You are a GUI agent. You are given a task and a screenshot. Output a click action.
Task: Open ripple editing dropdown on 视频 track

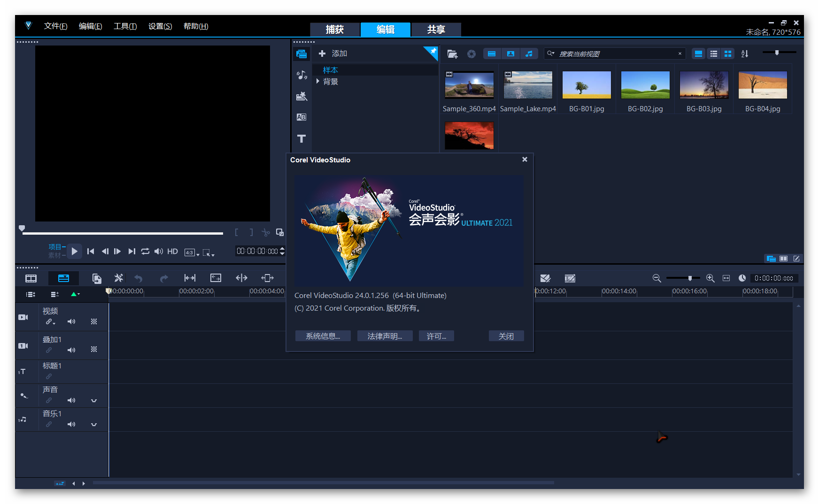[x=50, y=322]
